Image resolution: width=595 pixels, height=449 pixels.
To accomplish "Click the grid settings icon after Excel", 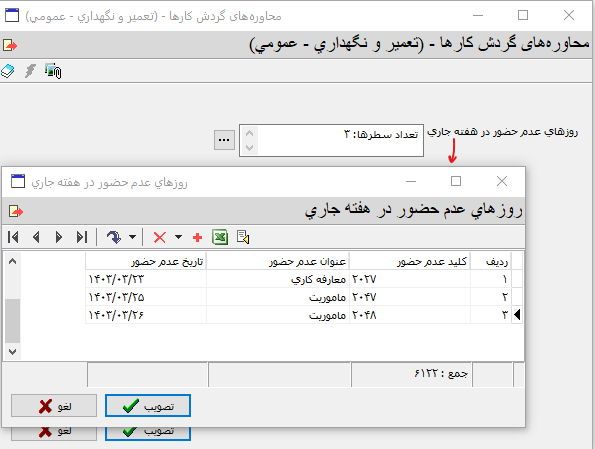I will pyautogui.click(x=243, y=237).
